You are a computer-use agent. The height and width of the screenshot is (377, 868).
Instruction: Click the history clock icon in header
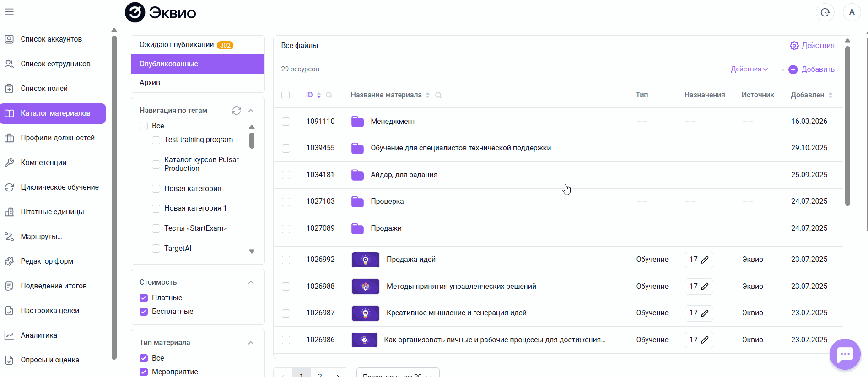click(x=825, y=12)
